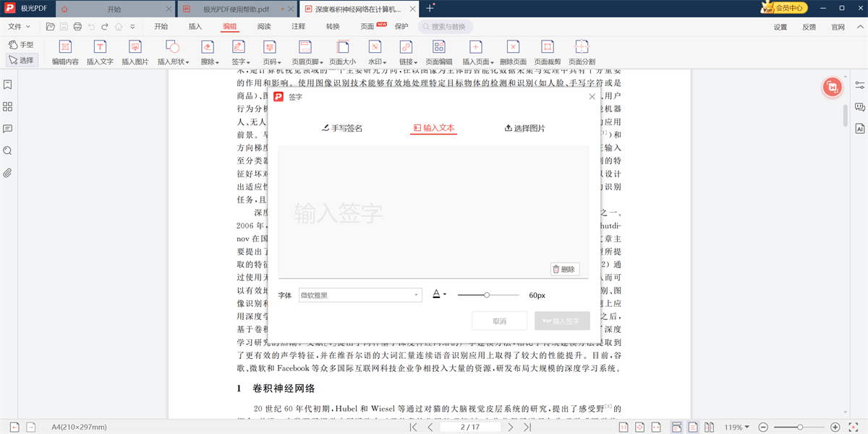Open the bookmarks panel in the left sidebar

[8, 84]
